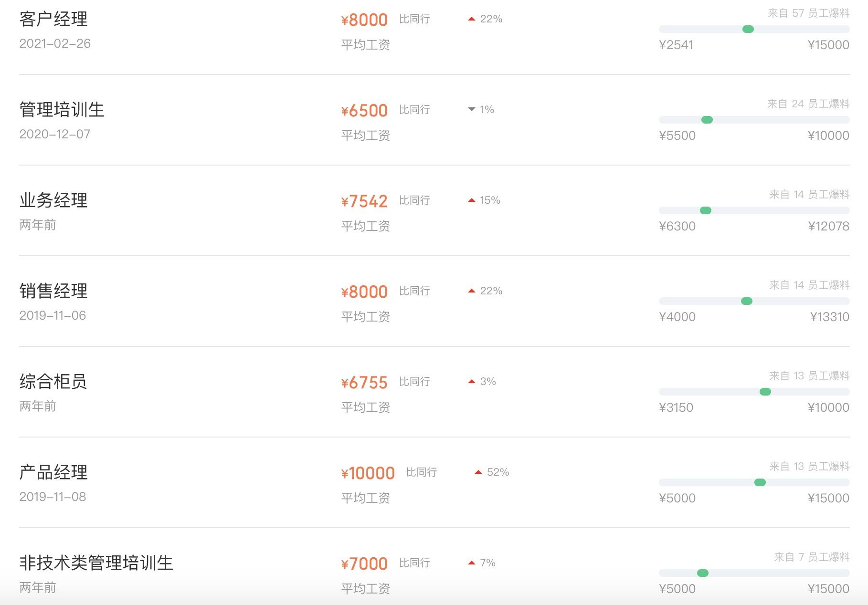The width and height of the screenshot is (868, 605).
Task: Click green marker on 产品经理 salary range
Action: click(760, 482)
